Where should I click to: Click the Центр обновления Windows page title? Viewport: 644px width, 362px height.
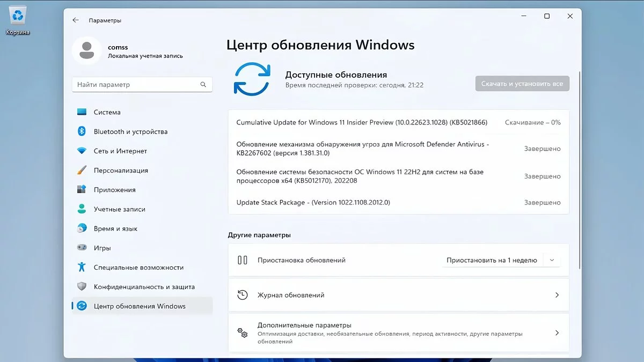click(x=320, y=45)
